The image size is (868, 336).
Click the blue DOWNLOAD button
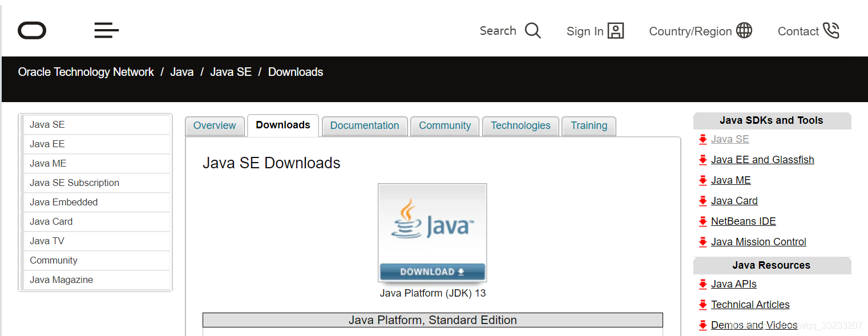[432, 272]
